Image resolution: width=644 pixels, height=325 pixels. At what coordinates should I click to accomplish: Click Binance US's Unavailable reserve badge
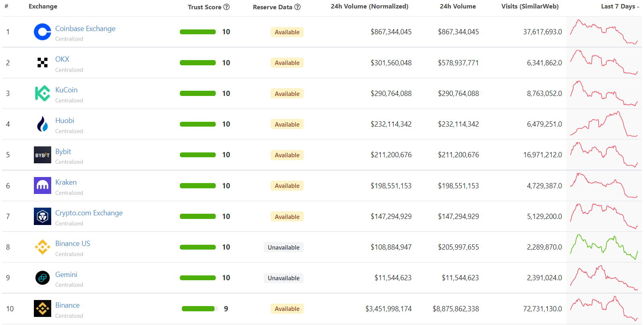click(284, 247)
